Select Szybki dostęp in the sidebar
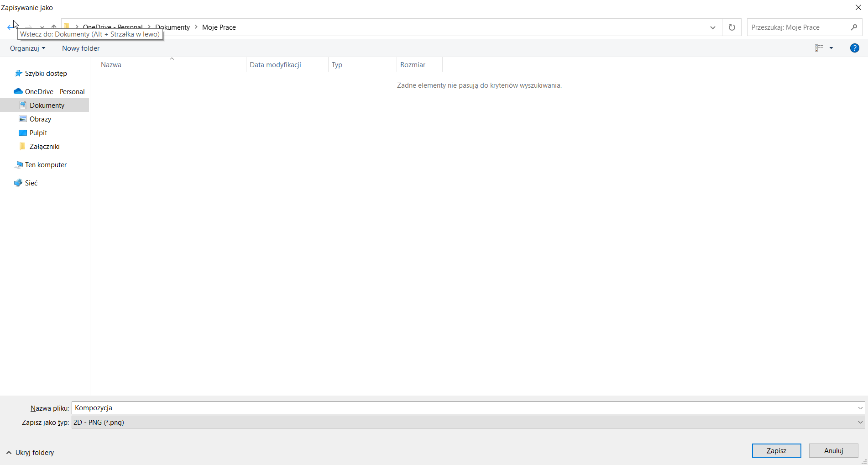Screen dimensions: 868x465 pyautogui.click(x=46, y=74)
